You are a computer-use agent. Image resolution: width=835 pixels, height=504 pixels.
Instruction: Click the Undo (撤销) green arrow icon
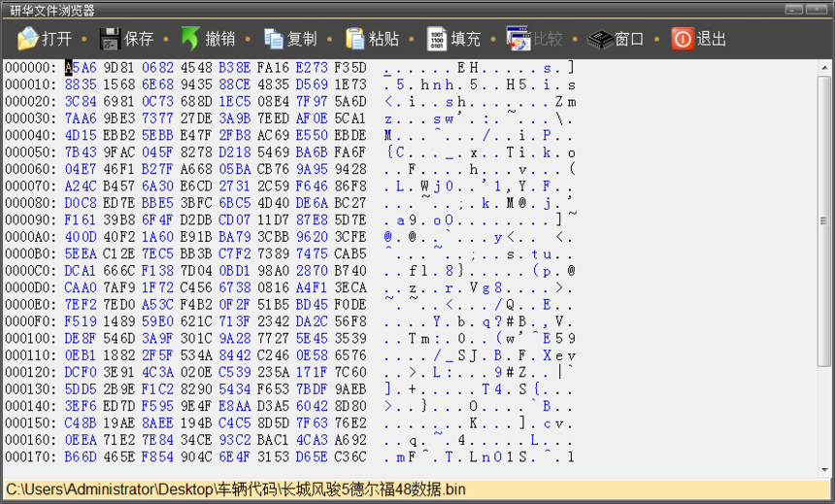click(x=190, y=39)
